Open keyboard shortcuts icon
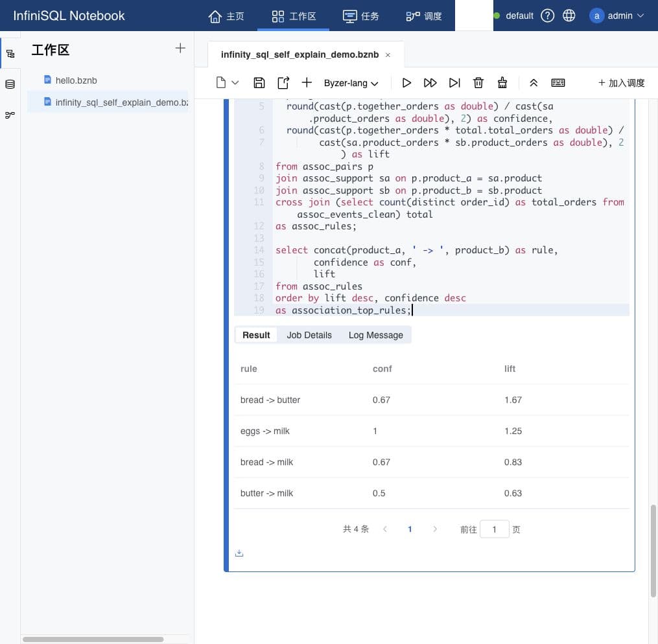The image size is (658, 644). pyautogui.click(x=558, y=82)
